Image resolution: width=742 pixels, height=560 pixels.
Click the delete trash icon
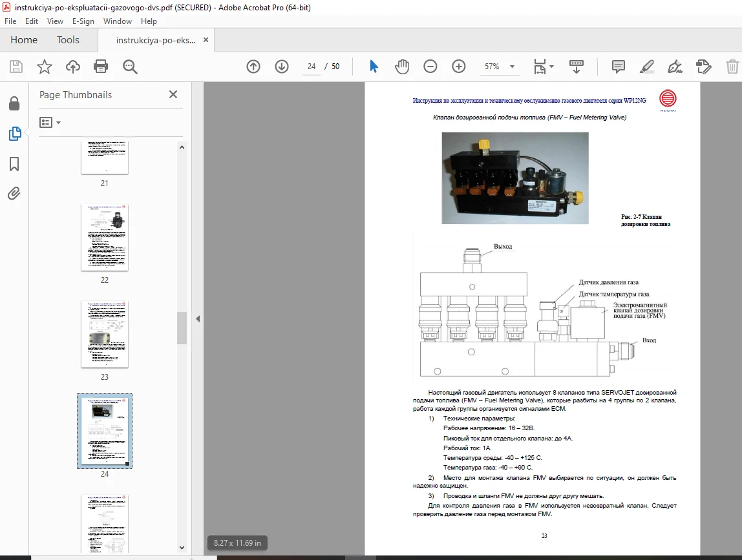point(732,67)
